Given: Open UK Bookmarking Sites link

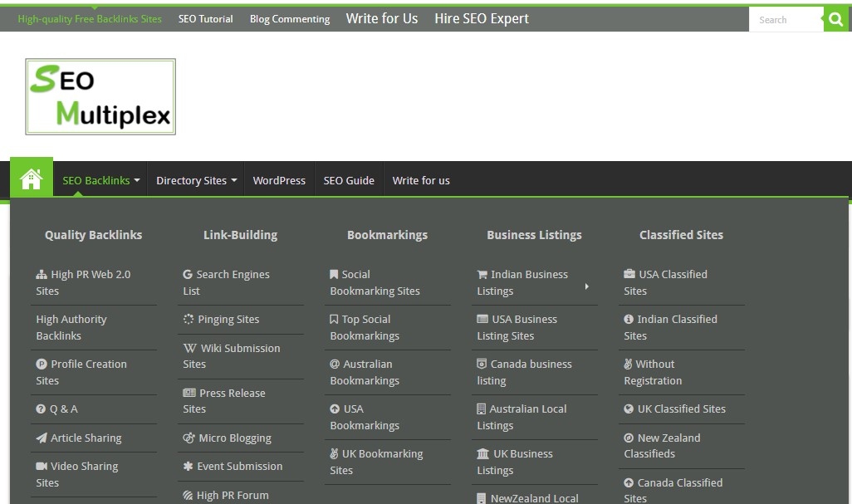Looking at the screenshot, I should 376,462.
